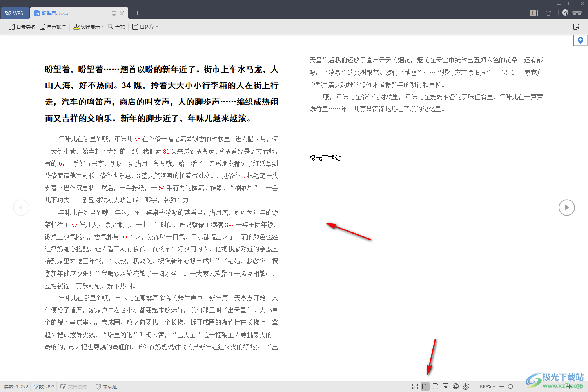
Task: Switch to page layout view icon
Action: click(x=436, y=387)
